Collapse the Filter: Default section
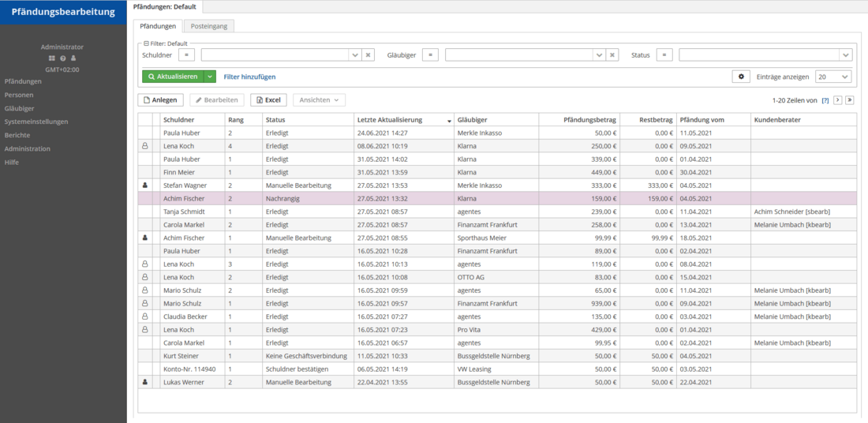 146,43
